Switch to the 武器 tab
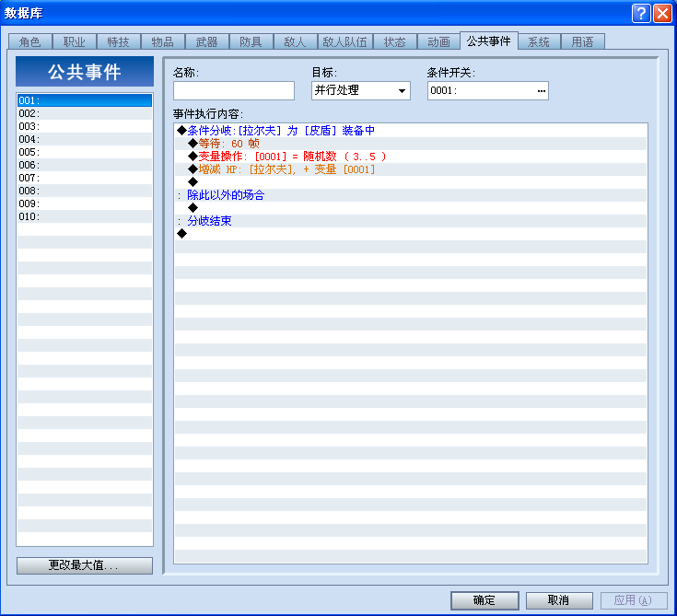The image size is (677, 616). tap(207, 41)
